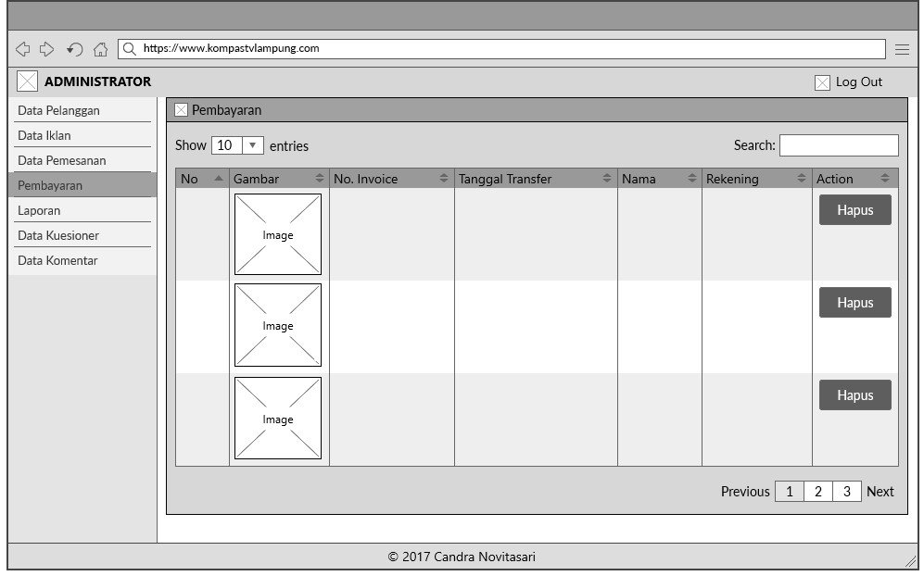Screen dimensions: 924x576
Task: Click the browser forward arrow icon
Action: (x=47, y=49)
